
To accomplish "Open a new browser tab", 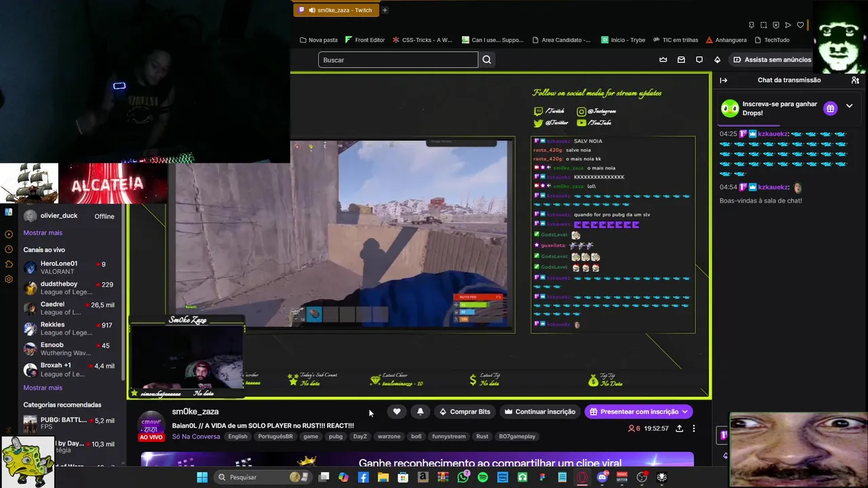I will coord(384,10).
